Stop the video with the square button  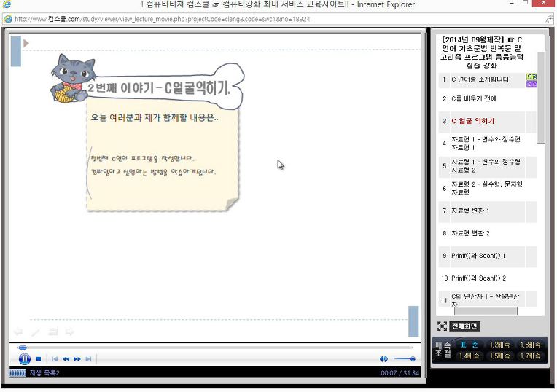point(39,359)
